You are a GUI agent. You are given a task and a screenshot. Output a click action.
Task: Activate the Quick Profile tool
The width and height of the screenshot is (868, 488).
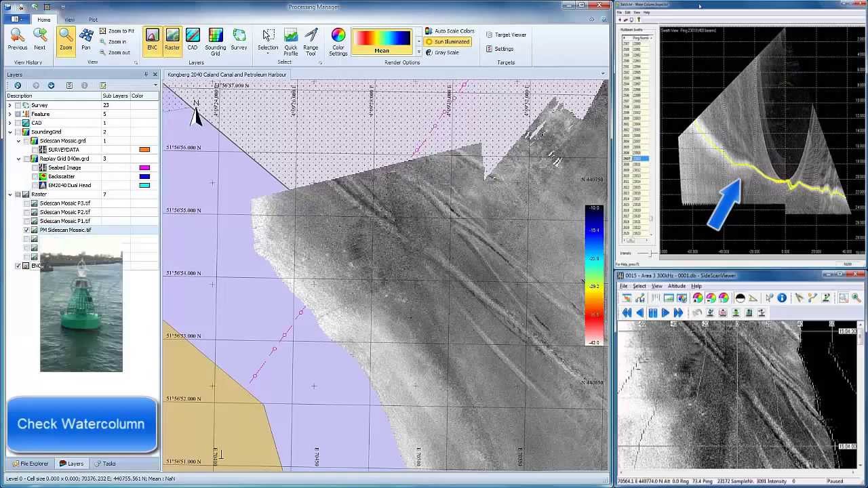(291, 41)
